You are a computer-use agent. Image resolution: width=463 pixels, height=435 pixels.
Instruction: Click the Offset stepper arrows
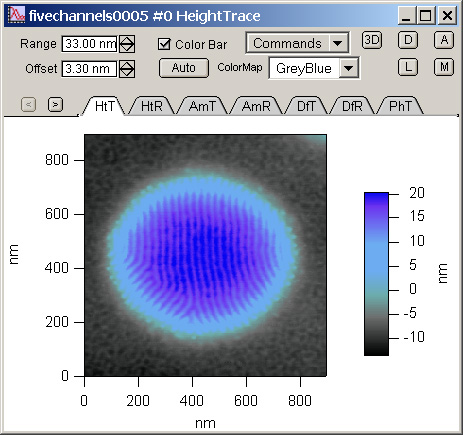pyautogui.click(x=127, y=69)
